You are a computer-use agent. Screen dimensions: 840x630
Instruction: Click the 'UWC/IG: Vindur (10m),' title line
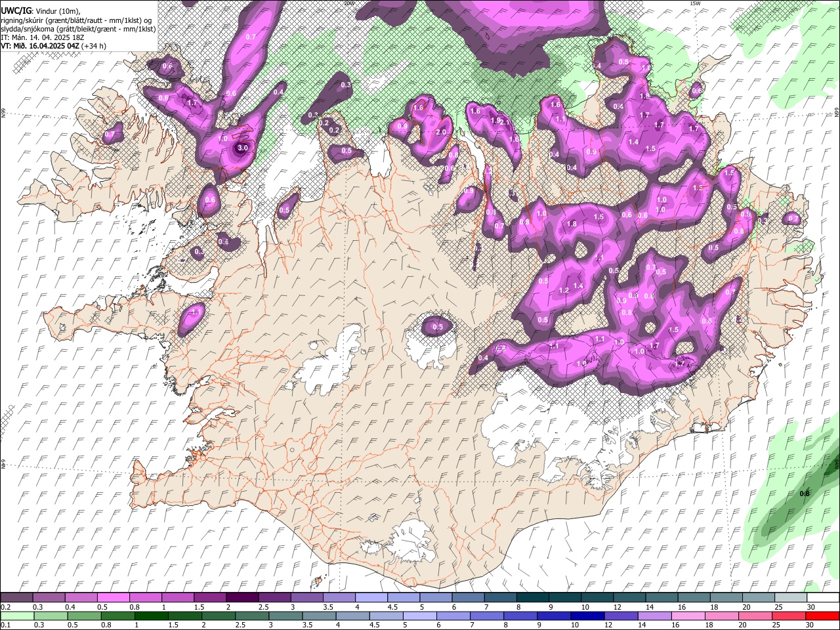pyautogui.click(x=40, y=10)
